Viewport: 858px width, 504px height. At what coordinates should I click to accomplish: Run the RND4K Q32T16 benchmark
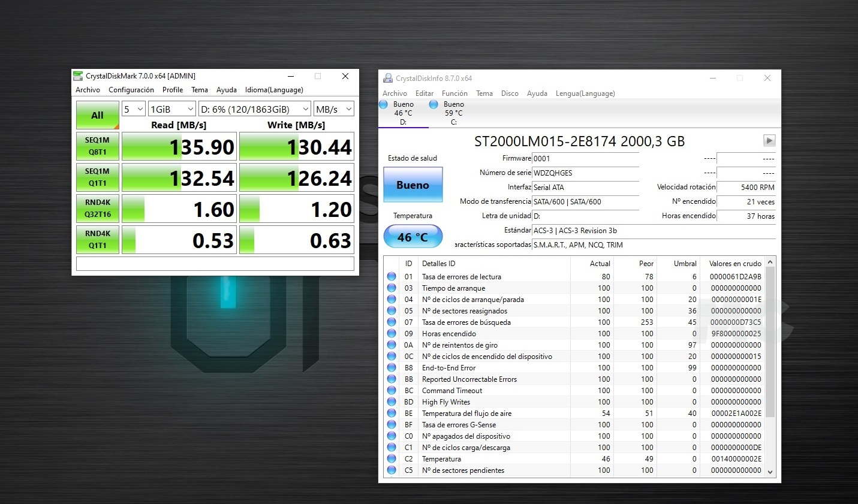[97, 209]
